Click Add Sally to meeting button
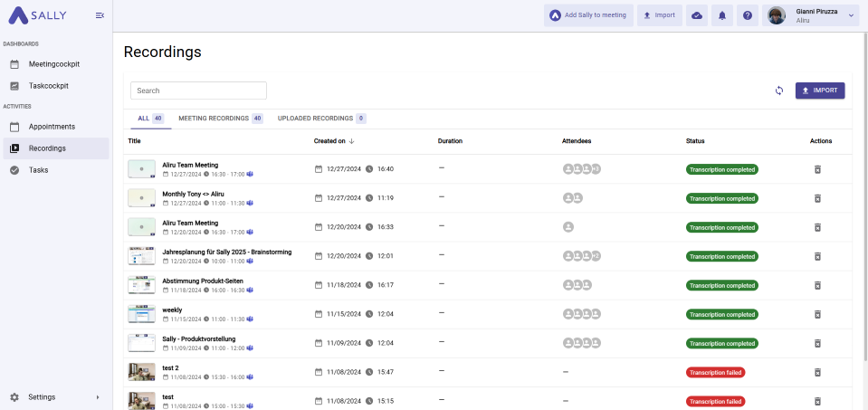868x410 pixels. coord(588,15)
